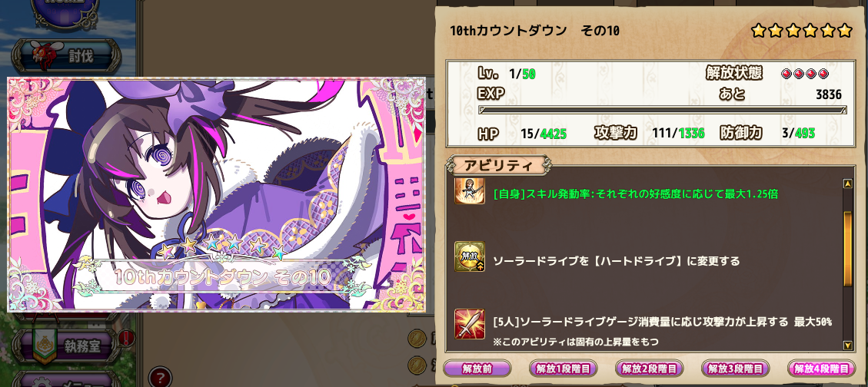Select the 解放3段階目 stage tab
The image size is (868, 387).
pos(735,369)
